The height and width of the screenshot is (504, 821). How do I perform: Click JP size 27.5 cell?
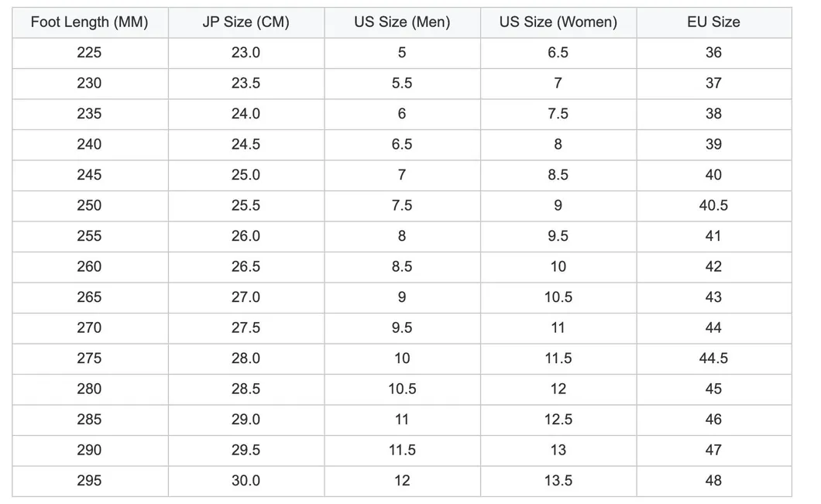[x=246, y=328]
